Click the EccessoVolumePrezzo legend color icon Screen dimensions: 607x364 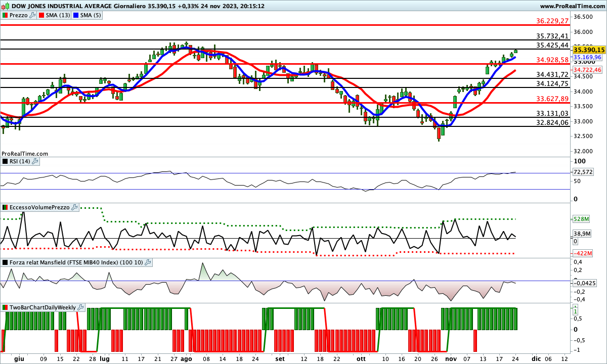click(x=5, y=207)
